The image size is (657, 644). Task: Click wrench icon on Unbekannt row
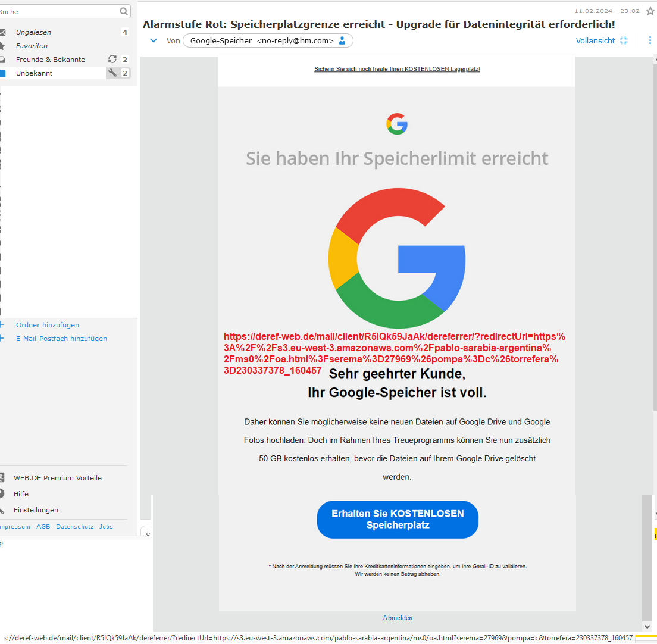[x=112, y=73]
